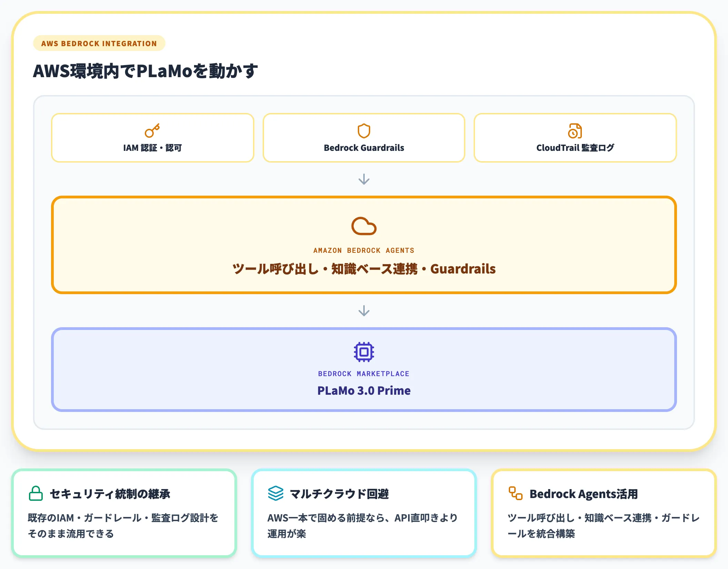
Task: Click the Bedrock Agents活用 card title
Action: click(x=584, y=494)
